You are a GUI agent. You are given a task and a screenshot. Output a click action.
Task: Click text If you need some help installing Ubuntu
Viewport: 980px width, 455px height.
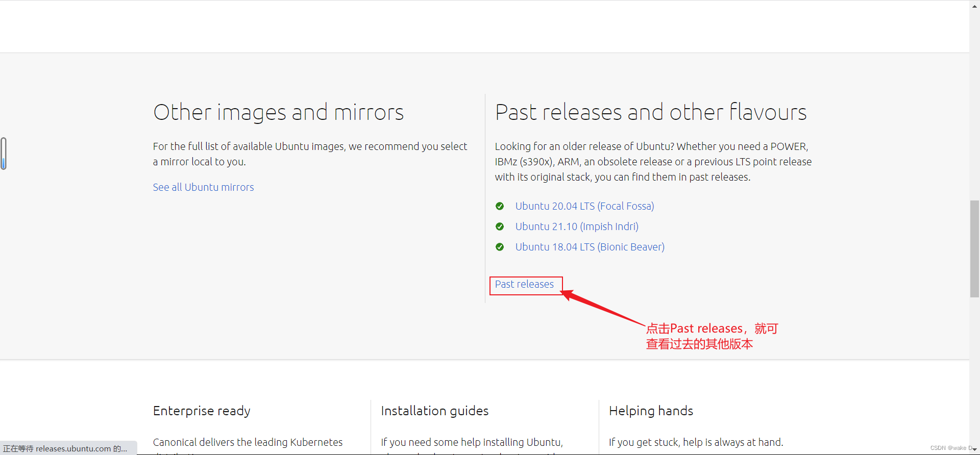[472, 442]
